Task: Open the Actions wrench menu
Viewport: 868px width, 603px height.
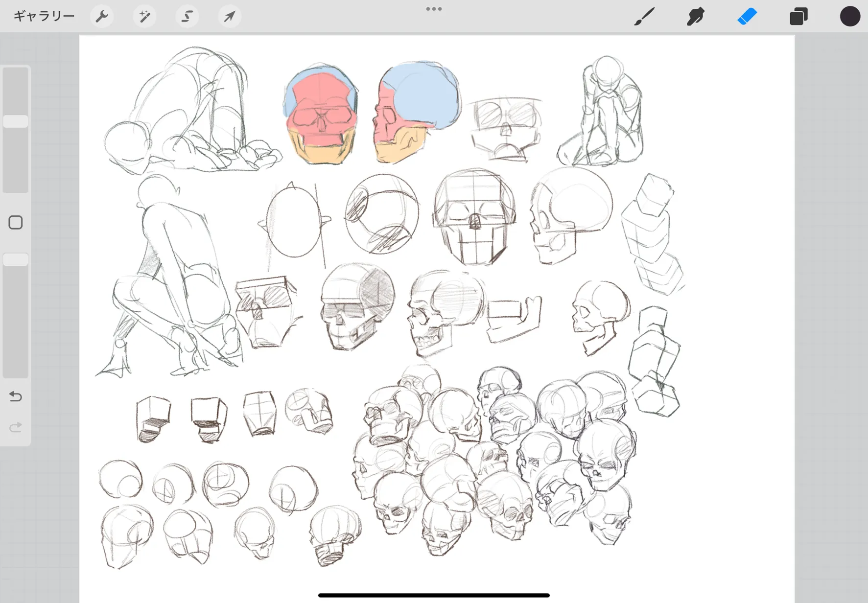Action: [x=102, y=16]
